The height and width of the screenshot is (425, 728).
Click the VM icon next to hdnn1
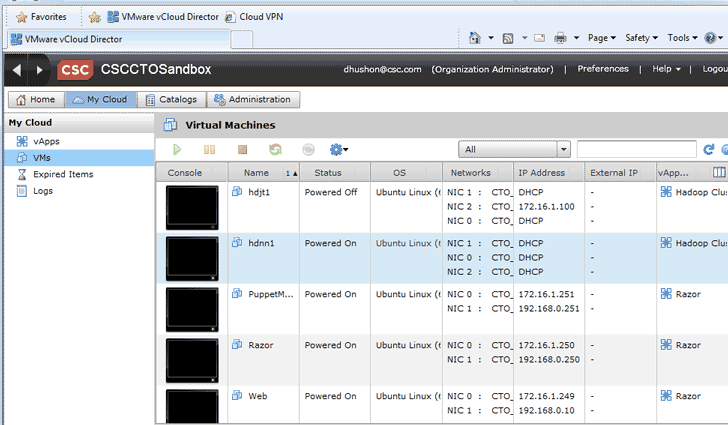[237, 242]
